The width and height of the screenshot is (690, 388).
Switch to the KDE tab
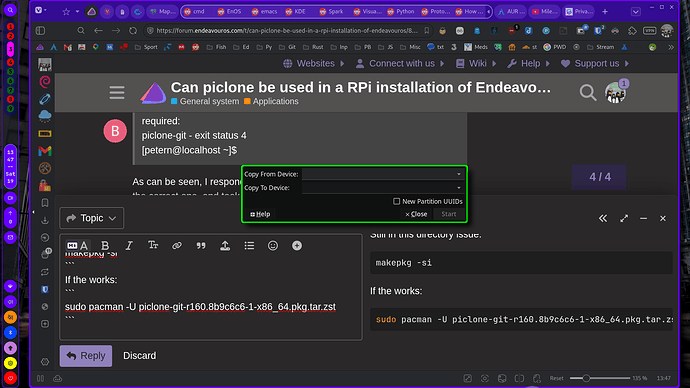pos(296,11)
